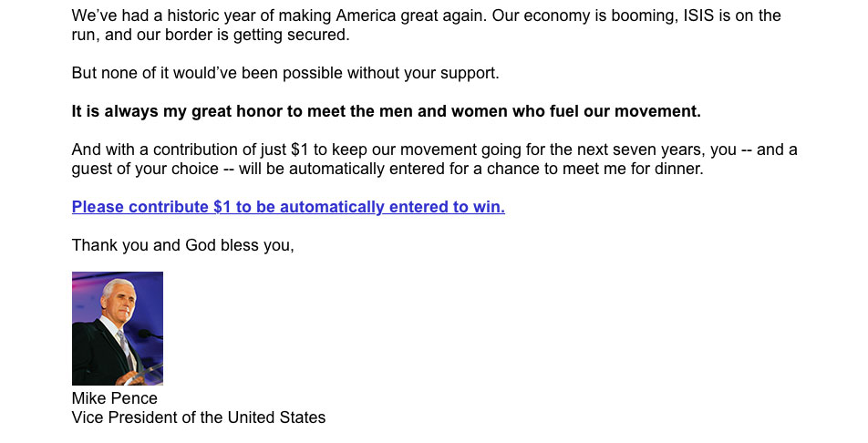This screenshot has width=868, height=443.
Task: Click the word "ISIS" in the first paragraph
Action: [x=698, y=15]
